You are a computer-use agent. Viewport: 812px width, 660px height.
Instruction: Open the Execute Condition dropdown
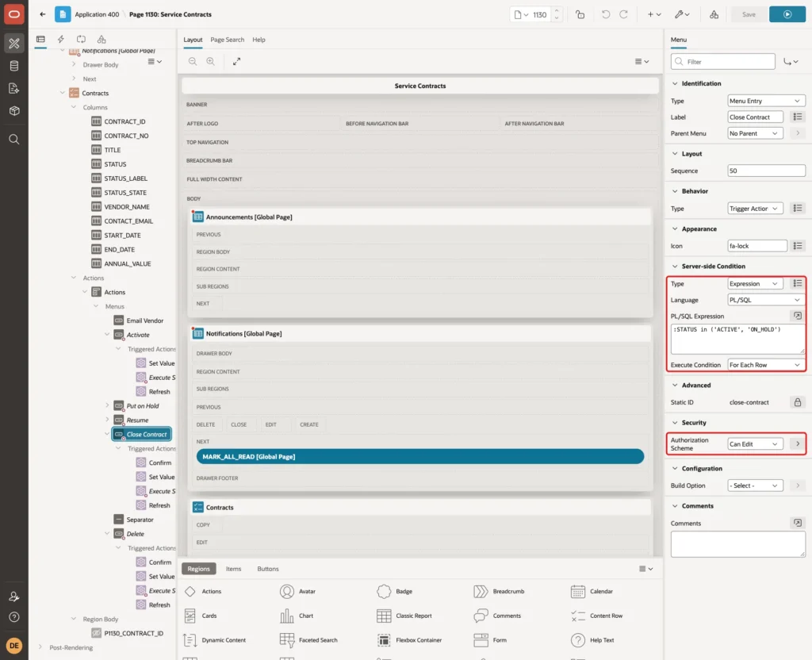point(766,365)
